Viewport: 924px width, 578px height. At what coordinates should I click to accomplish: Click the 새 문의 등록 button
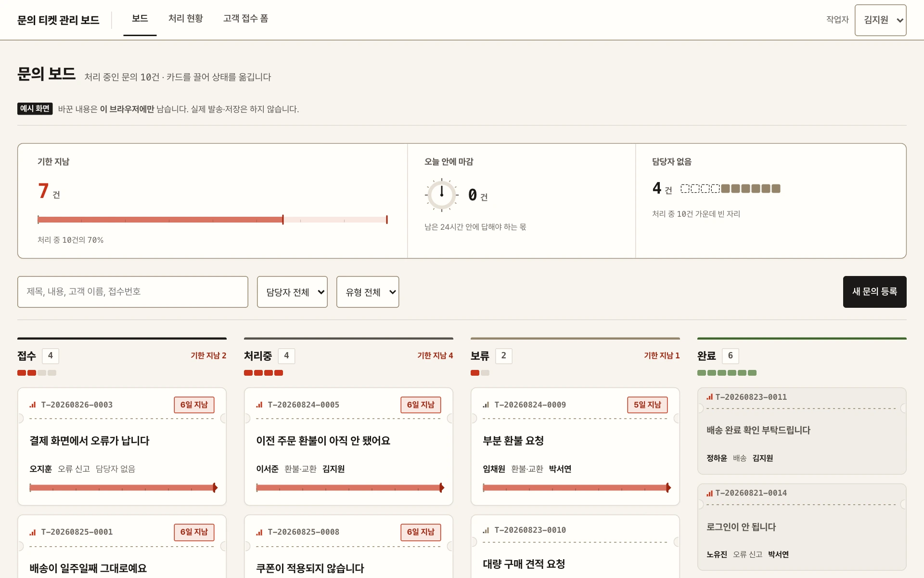[874, 292]
